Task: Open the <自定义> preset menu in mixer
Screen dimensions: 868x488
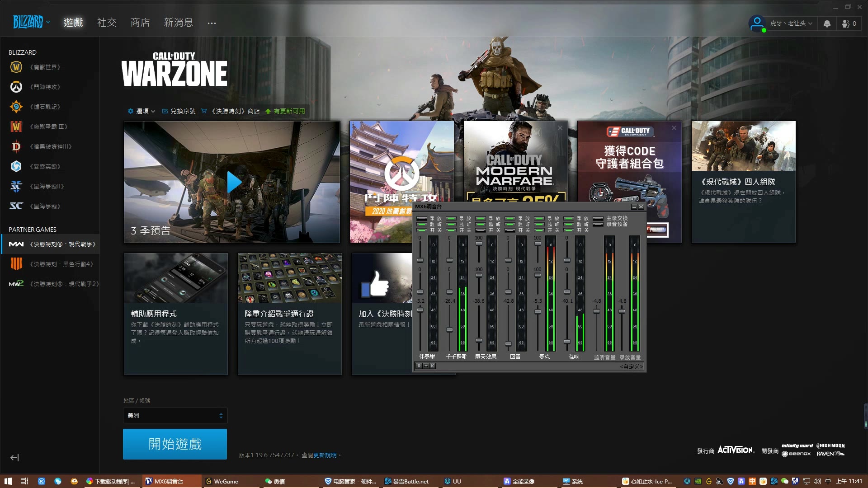Action: point(631,366)
